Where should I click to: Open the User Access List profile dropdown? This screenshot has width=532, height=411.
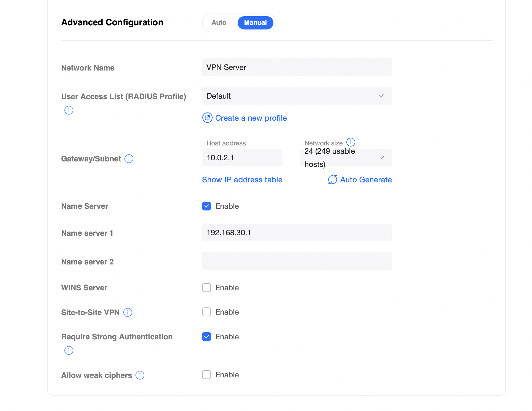click(x=297, y=96)
